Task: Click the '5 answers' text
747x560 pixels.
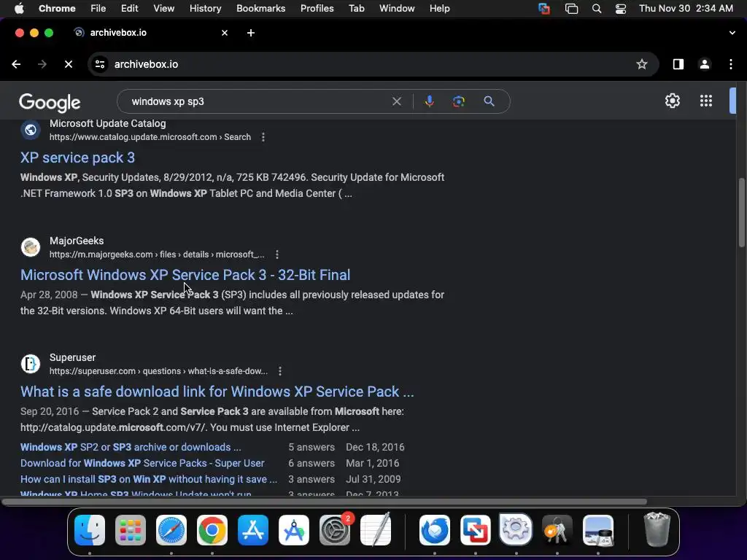Action: pos(311,447)
